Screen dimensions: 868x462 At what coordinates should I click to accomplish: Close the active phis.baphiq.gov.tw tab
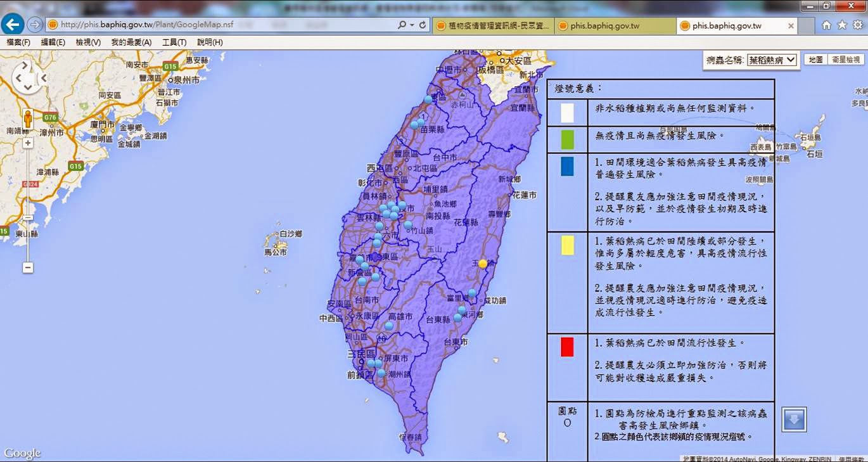point(791,26)
